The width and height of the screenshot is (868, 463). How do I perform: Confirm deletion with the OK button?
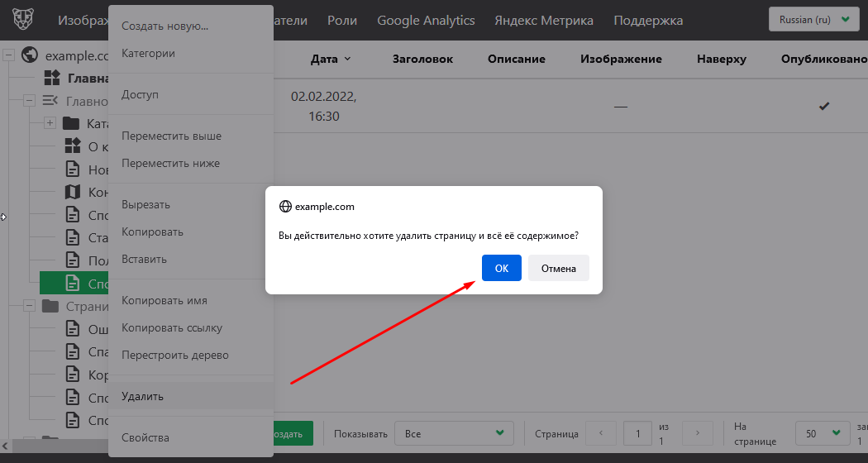[502, 269]
